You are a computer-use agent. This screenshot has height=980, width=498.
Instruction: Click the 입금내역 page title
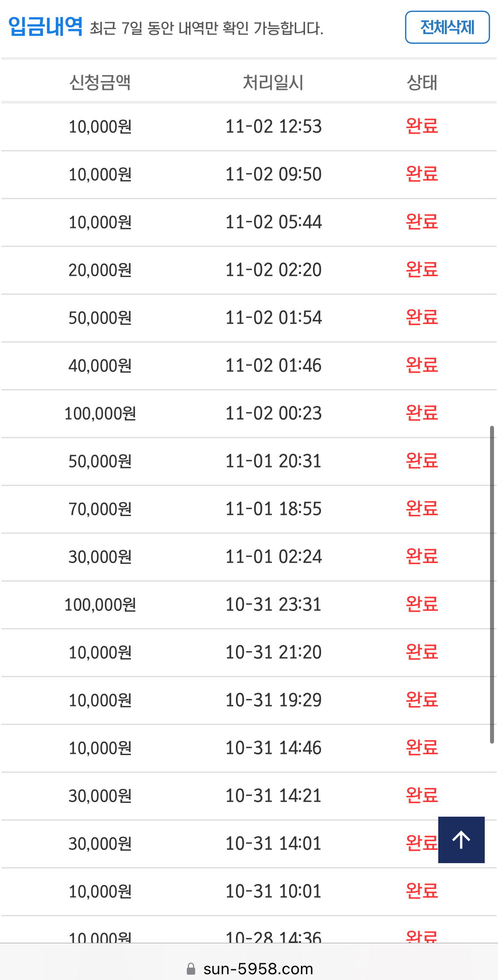pyautogui.click(x=45, y=27)
